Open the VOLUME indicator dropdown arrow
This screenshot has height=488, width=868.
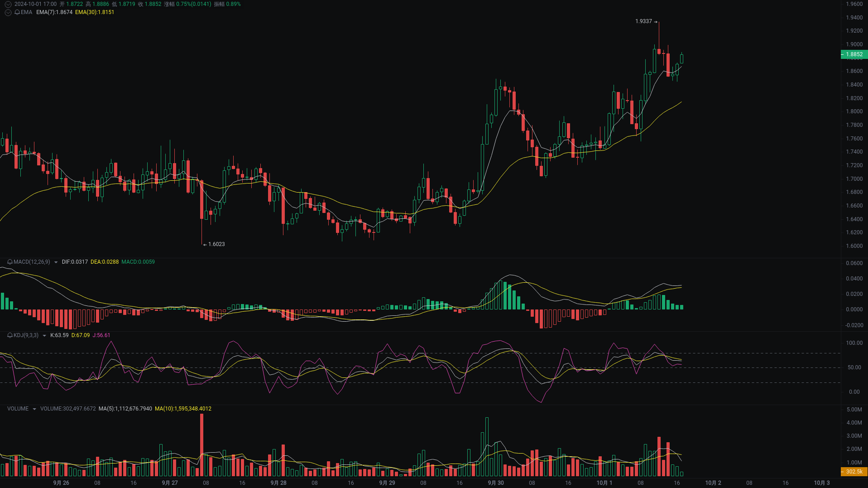(x=34, y=409)
